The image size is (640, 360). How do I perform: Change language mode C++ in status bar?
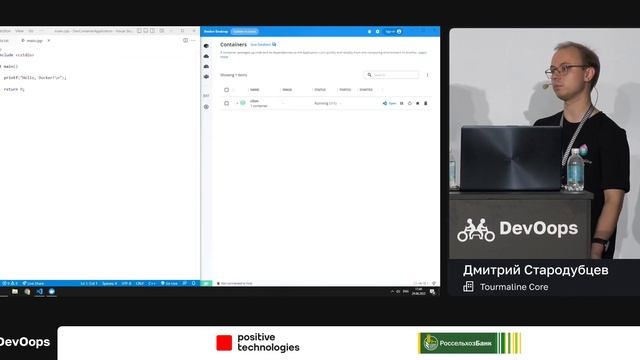(x=152, y=283)
